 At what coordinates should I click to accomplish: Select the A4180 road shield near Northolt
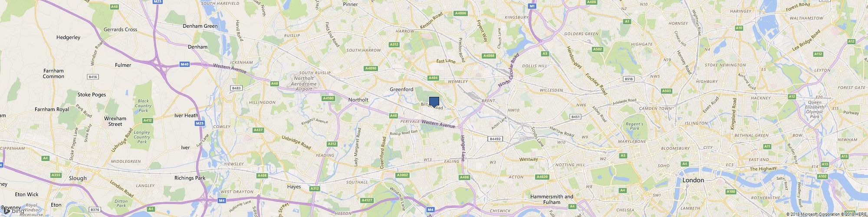pyautogui.click(x=329, y=99)
